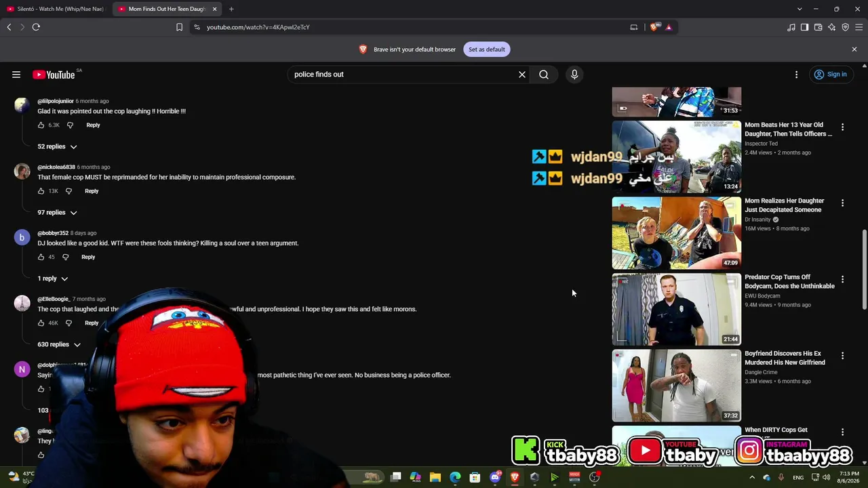Open the ENG language input indicator
This screenshot has width=868, height=488.
click(798, 477)
